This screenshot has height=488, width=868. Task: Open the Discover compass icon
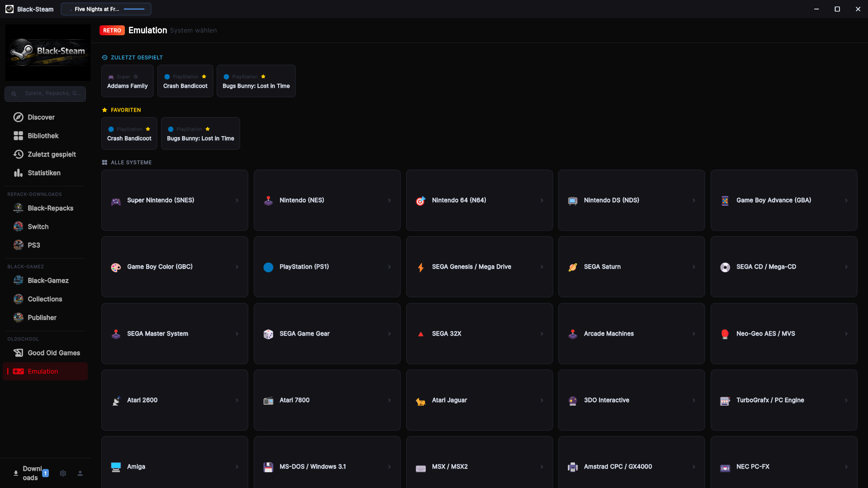click(18, 117)
